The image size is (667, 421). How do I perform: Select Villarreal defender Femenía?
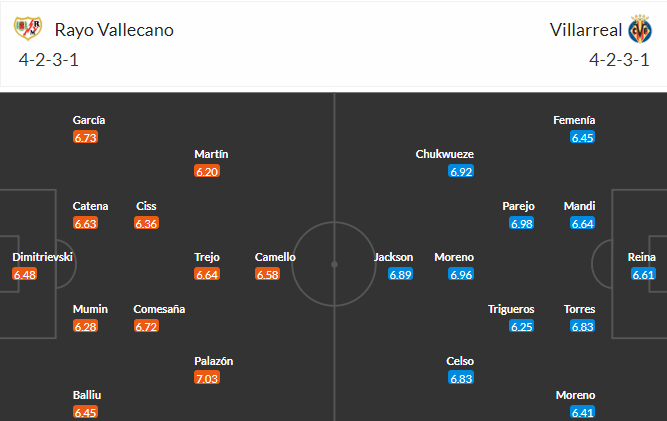(574, 120)
